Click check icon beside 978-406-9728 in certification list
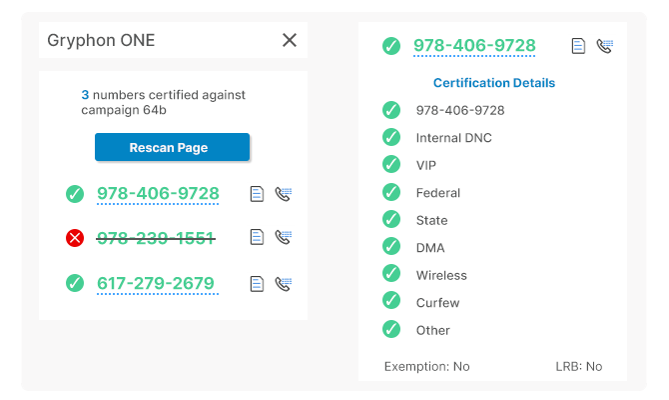The image size is (669, 400). point(391,110)
